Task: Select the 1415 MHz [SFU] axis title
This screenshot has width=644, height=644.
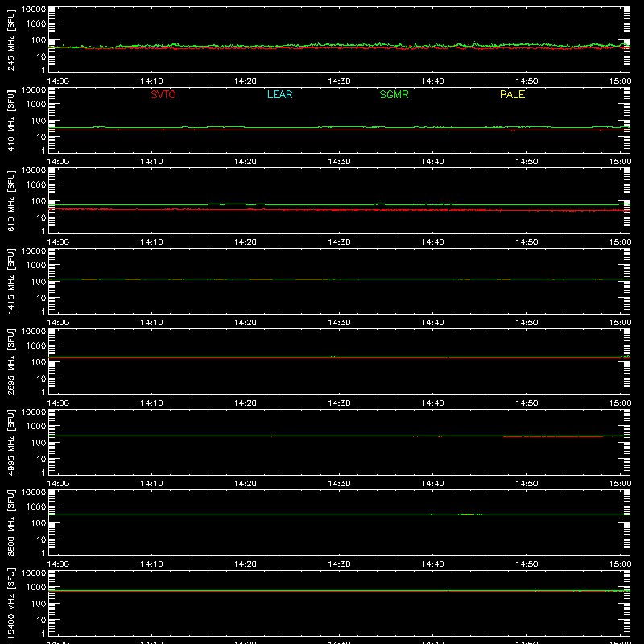Action: [11, 281]
